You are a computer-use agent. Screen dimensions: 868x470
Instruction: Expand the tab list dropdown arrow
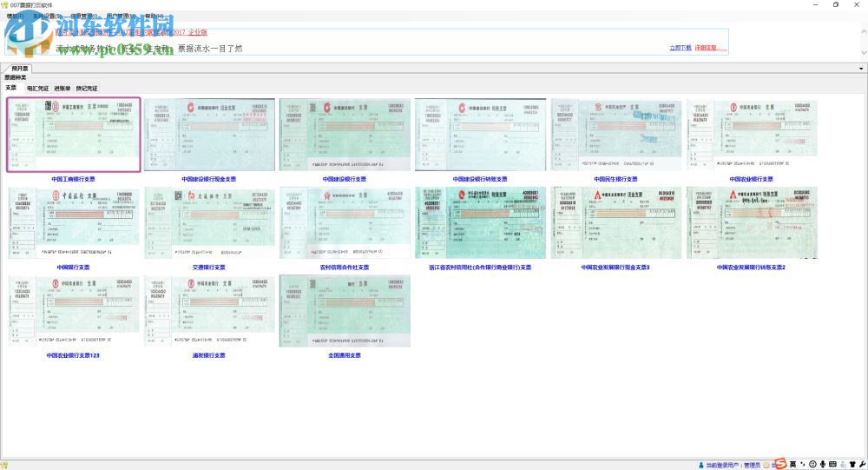861,68
